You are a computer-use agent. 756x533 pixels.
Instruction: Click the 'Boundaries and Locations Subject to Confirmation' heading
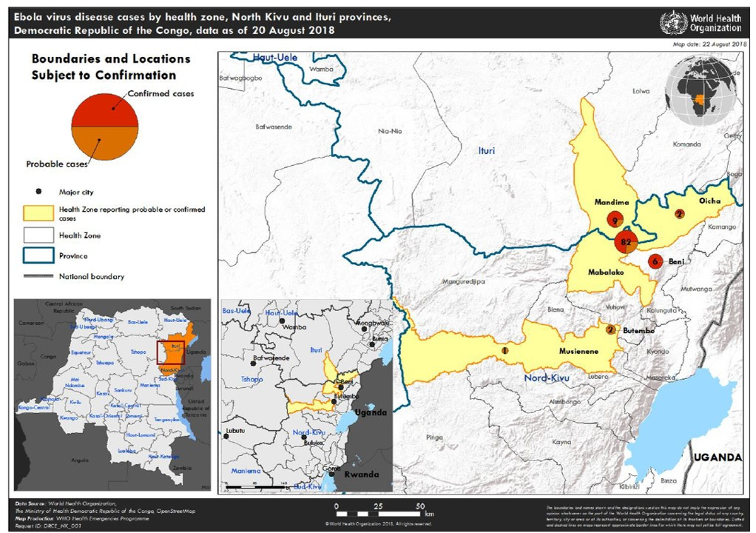pos(111,67)
